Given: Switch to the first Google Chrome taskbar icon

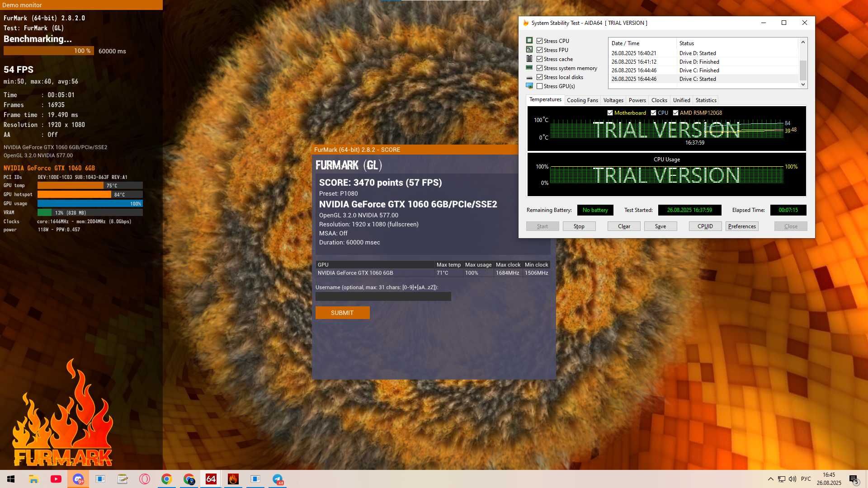Looking at the screenshot, I should point(167,479).
